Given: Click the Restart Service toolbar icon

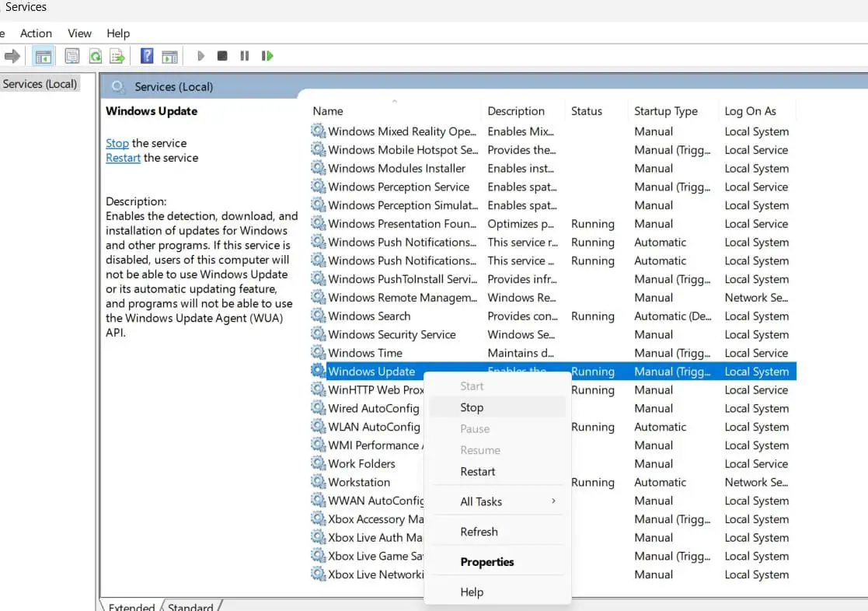Looking at the screenshot, I should click(x=267, y=56).
